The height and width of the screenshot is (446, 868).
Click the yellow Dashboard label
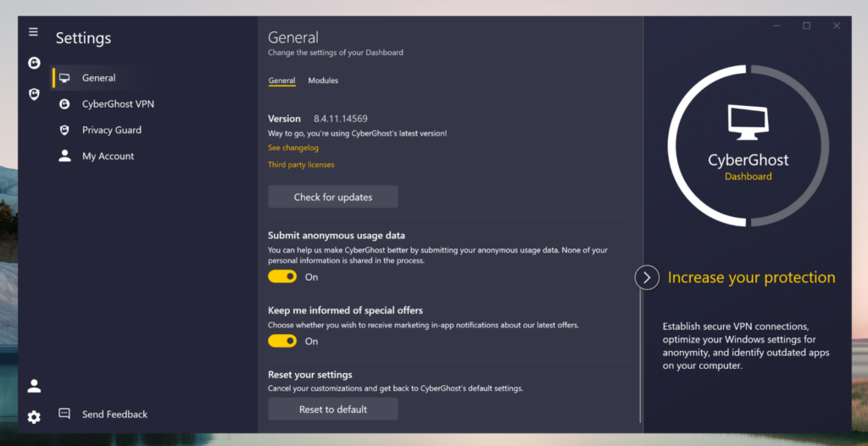[748, 176]
